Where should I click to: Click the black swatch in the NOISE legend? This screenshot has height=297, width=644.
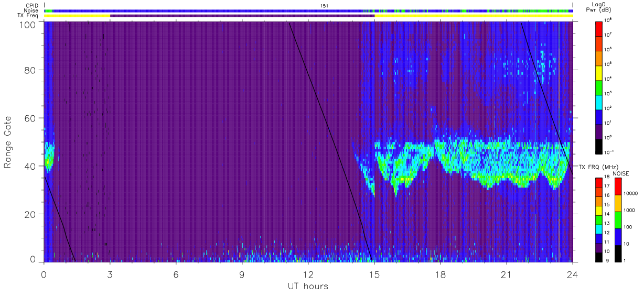click(618, 254)
